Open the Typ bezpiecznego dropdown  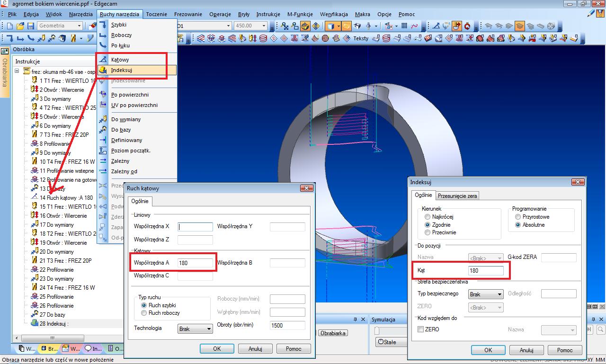486,294
